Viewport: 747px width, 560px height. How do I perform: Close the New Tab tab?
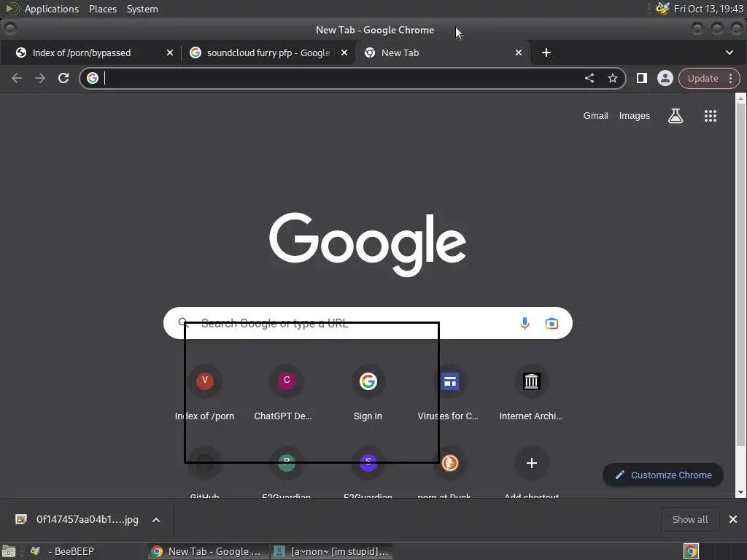pyautogui.click(x=519, y=52)
